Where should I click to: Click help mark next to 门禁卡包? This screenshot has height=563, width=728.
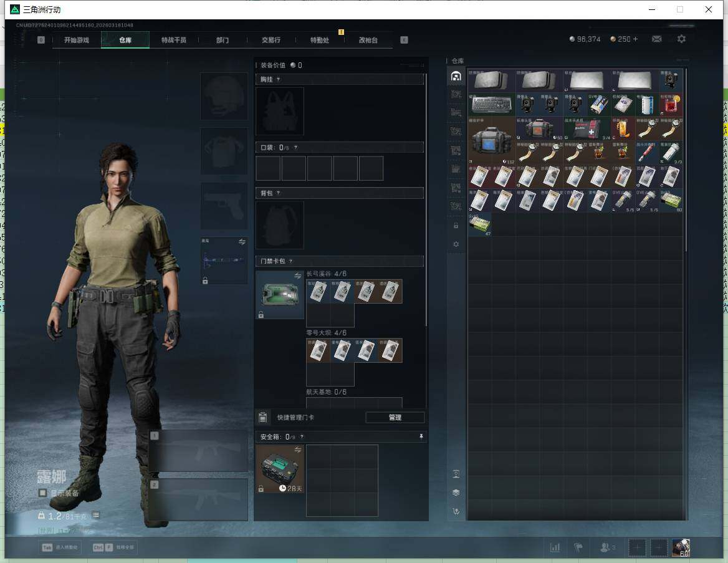[290, 261]
